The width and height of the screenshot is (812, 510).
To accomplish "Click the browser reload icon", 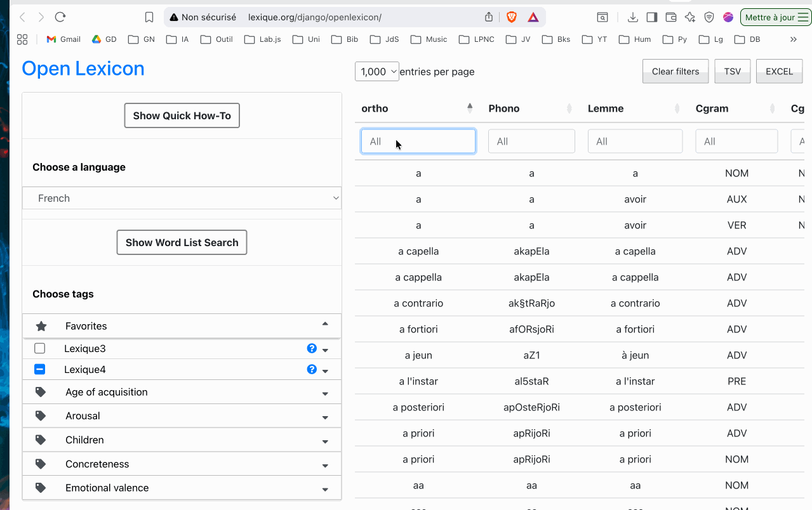I will tap(60, 17).
